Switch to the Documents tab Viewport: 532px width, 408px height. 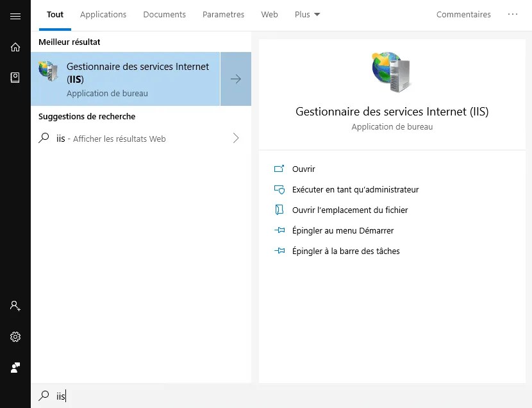click(x=164, y=14)
